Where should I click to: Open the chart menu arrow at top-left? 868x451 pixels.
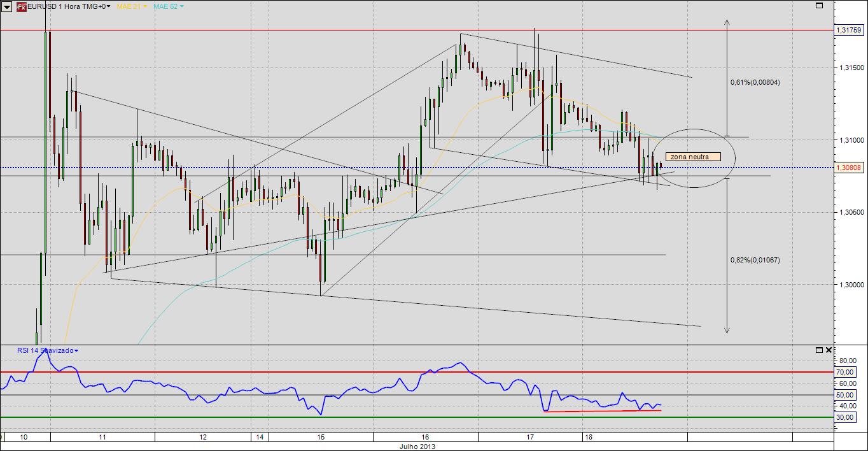click(x=6, y=6)
